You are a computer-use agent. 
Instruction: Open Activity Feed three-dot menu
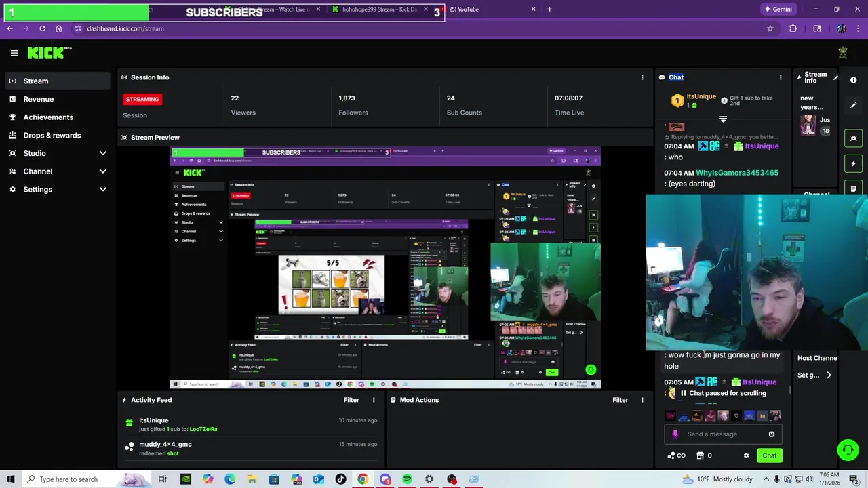tap(374, 400)
